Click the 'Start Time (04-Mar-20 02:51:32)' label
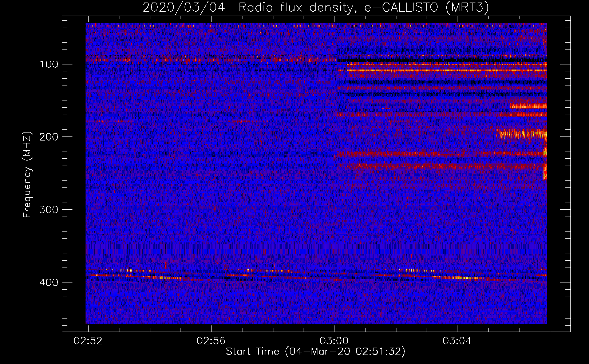This screenshot has width=589, height=364. pos(316,352)
